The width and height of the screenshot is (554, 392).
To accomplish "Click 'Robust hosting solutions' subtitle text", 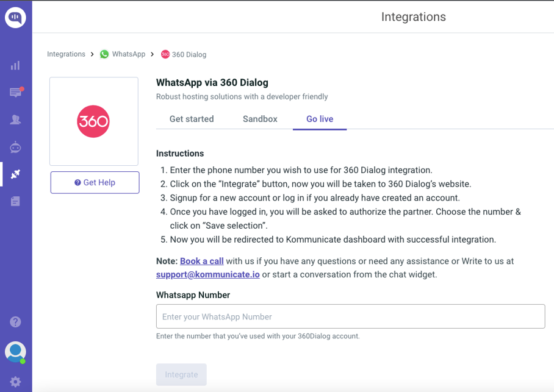I will click(x=242, y=97).
